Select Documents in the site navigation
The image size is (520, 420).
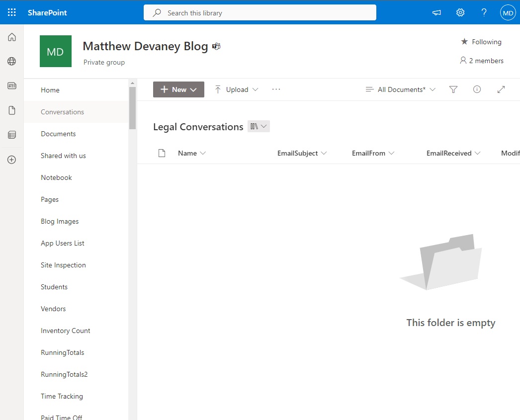click(x=58, y=134)
